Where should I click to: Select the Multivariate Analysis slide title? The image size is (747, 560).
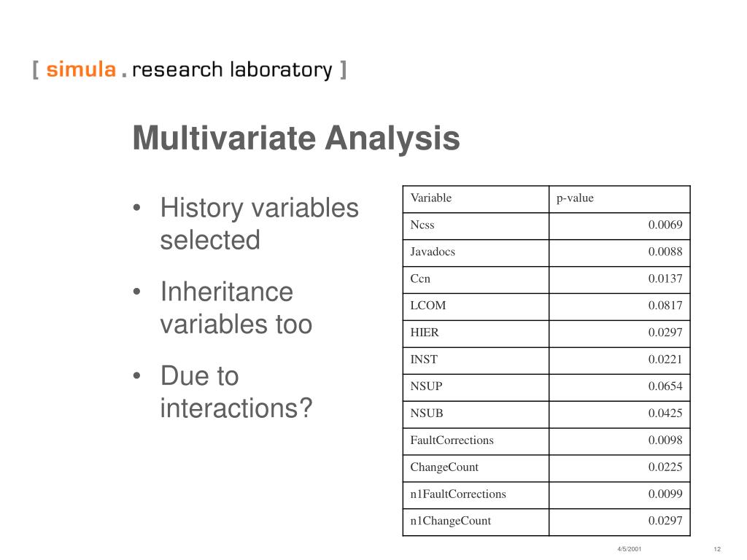(x=296, y=138)
